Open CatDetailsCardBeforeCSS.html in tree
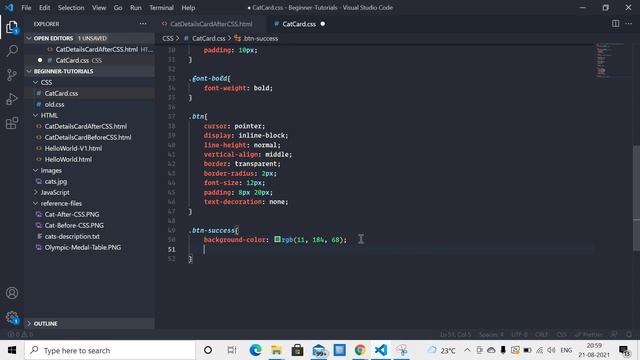Screen dimensions: 640x360 88,137
